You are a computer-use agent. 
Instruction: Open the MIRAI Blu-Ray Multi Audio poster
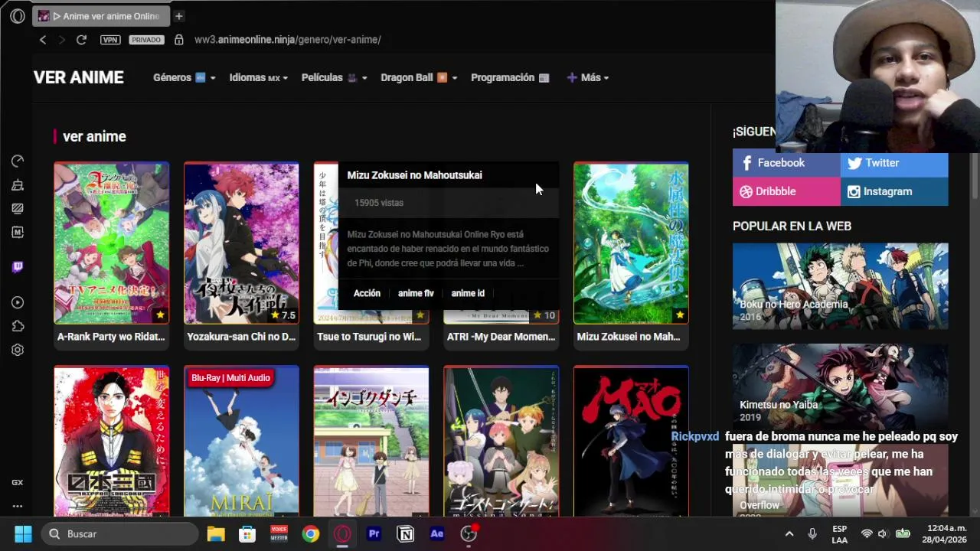[x=241, y=442]
